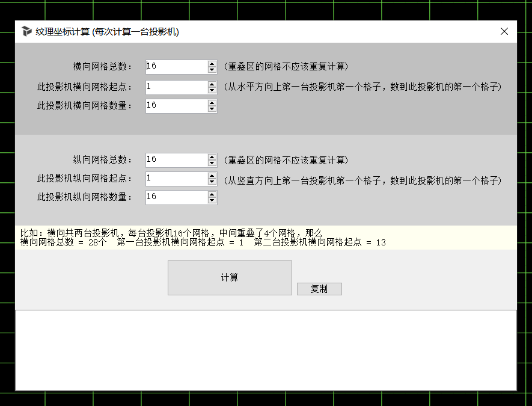This screenshot has height=406, width=532.
Task: Increase 横向网格总数 using its up arrow
Action: coord(212,64)
